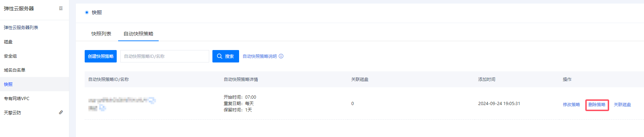
Task: Focus the 自动快照策略ID/名称 search field
Action: point(165,56)
